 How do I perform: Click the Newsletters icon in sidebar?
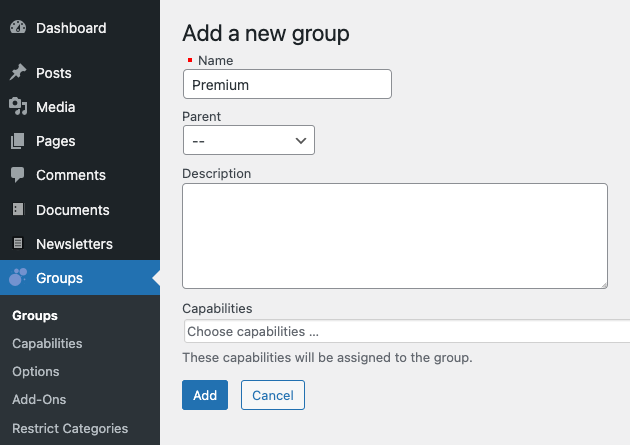coord(18,243)
